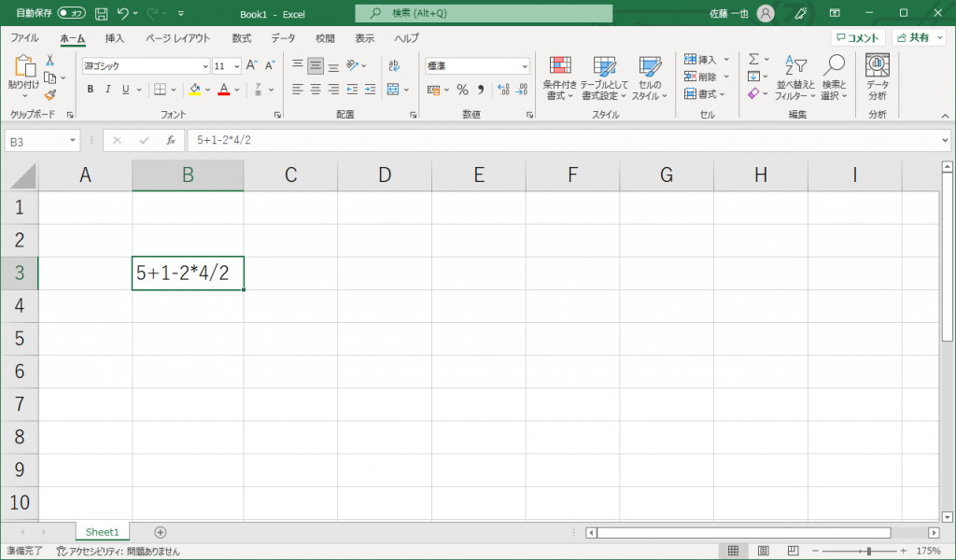Apply the yellow fill color
This screenshot has width=956, height=560.
[x=194, y=90]
